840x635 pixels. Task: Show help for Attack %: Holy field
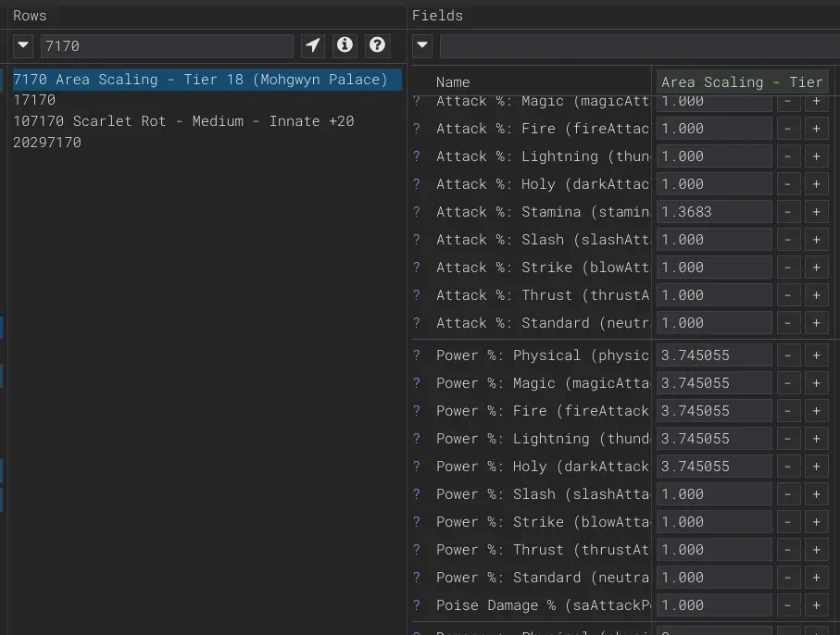pyautogui.click(x=417, y=184)
